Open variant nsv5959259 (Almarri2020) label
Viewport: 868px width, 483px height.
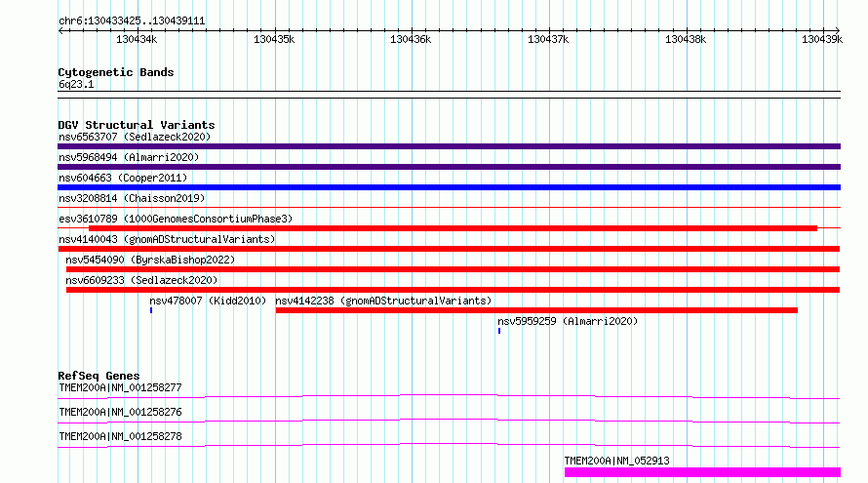pyautogui.click(x=568, y=321)
